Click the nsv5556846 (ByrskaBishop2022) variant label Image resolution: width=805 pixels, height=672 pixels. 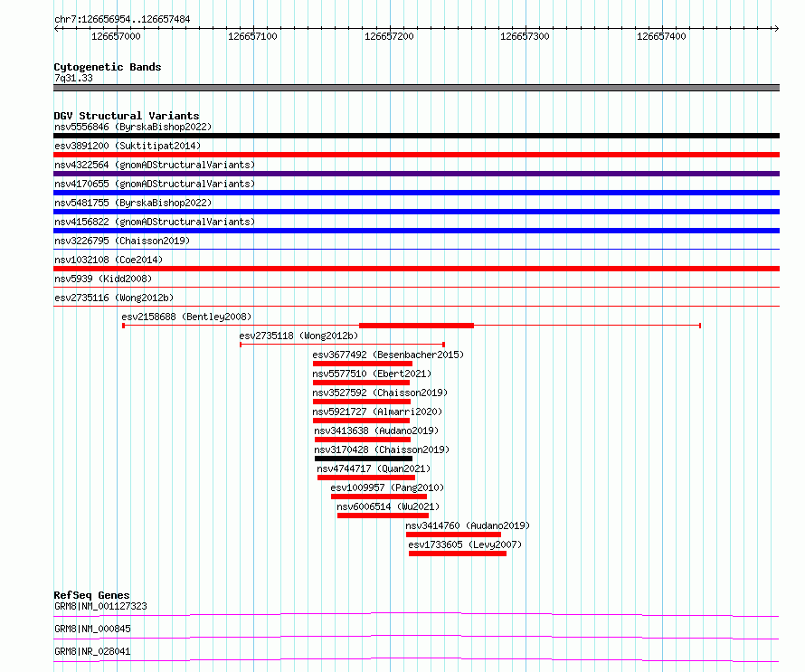click(133, 127)
